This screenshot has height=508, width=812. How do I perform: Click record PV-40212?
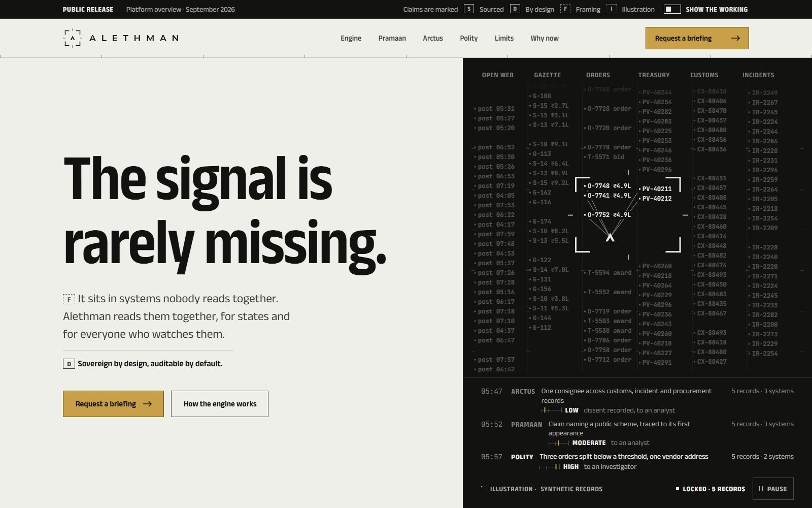656,199
